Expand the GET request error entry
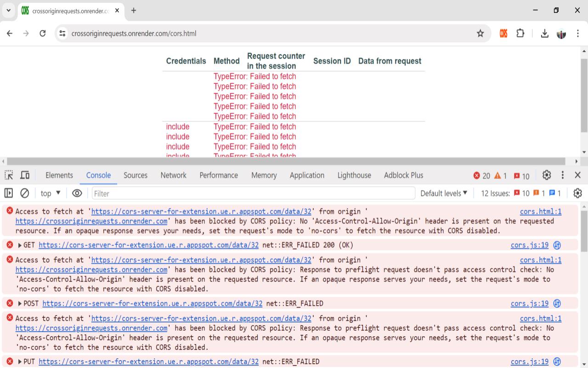 20,245
